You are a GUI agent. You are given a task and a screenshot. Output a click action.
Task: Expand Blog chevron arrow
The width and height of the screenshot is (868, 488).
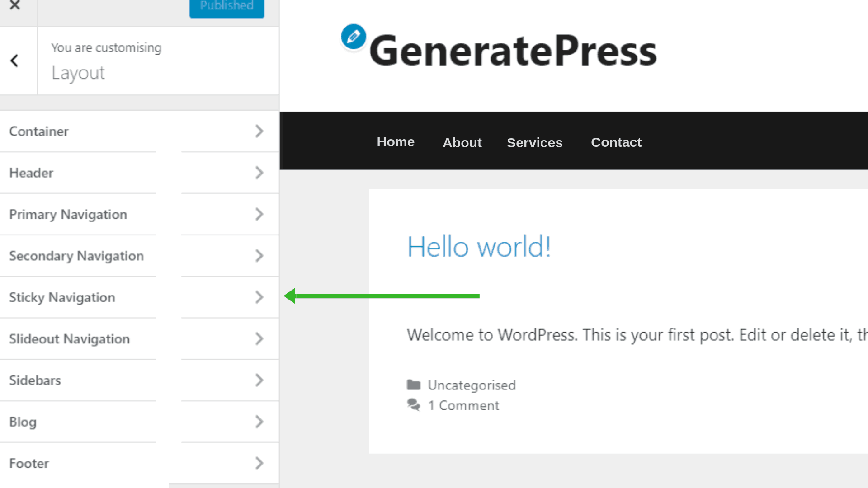pyautogui.click(x=259, y=422)
